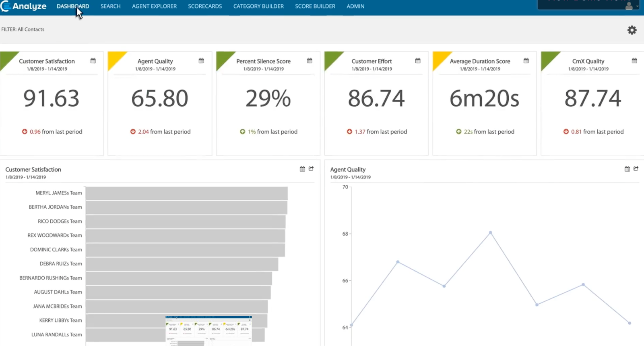Open calendar on Customer Effort card
Image resolution: width=644 pixels, height=346 pixels.
418,61
